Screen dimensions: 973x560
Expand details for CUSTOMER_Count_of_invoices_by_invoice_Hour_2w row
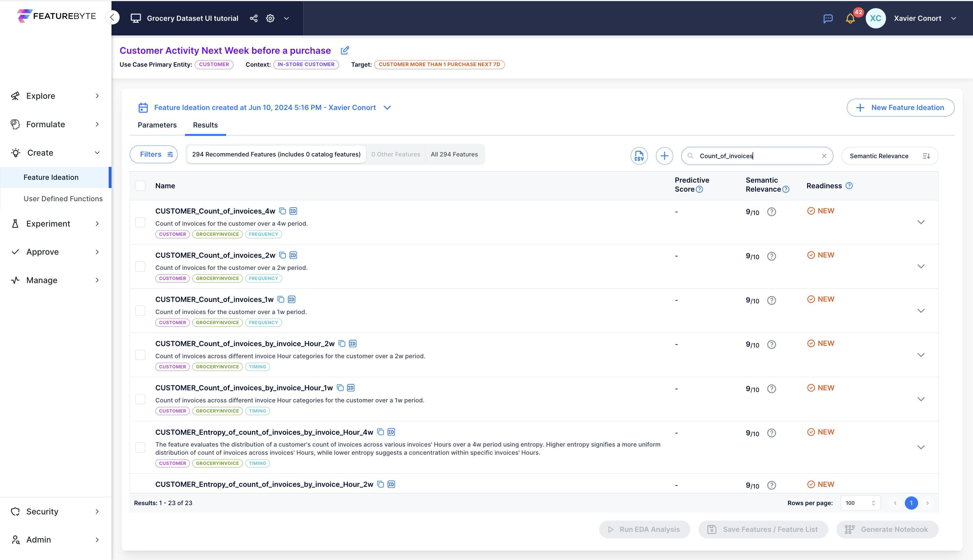pyautogui.click(x=921, y=355)
